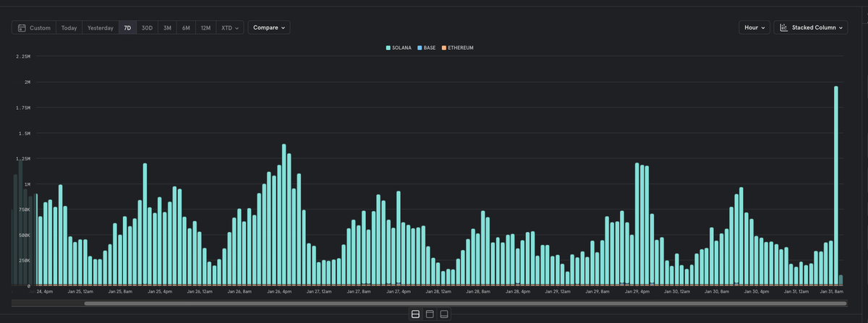
Task: Switch to the 30D time range
Action: click(147, 27)
